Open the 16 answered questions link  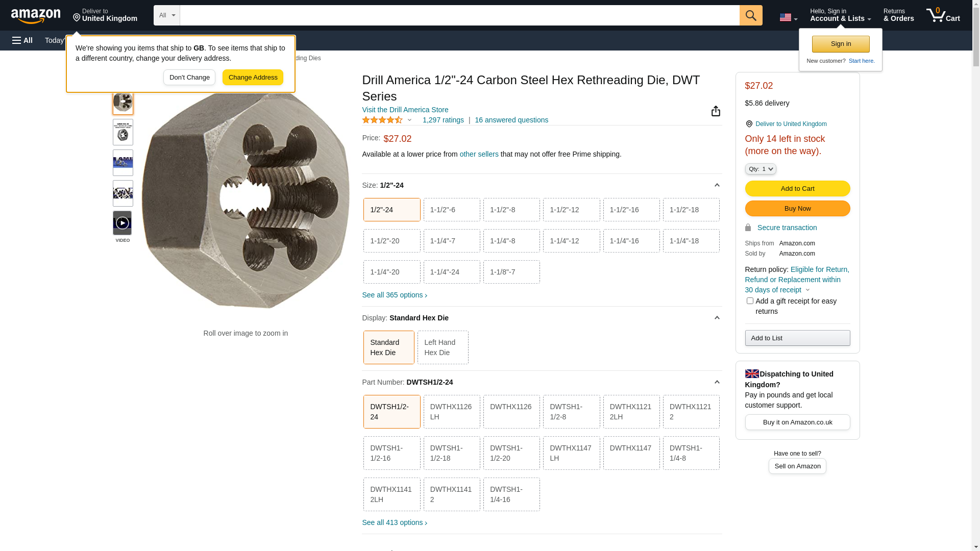511,120
